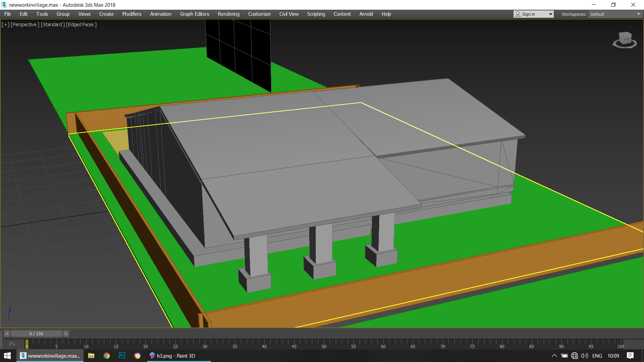644x362 pixels.
Task: Expand the Sign In dropdown arrow
Action: (x=550, y=14)
